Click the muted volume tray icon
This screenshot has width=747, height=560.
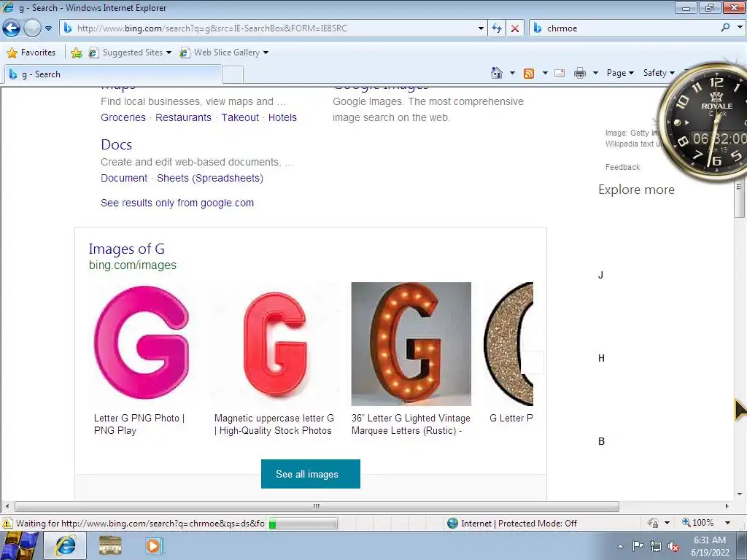coord(673,546)
